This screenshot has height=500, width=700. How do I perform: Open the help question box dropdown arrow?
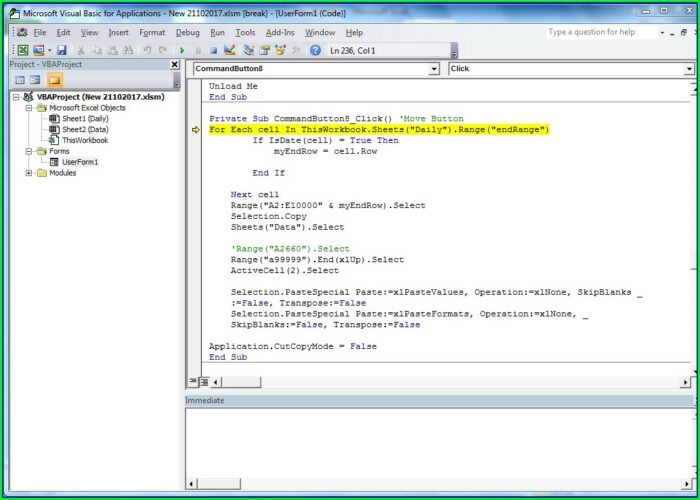click(662, 33)
